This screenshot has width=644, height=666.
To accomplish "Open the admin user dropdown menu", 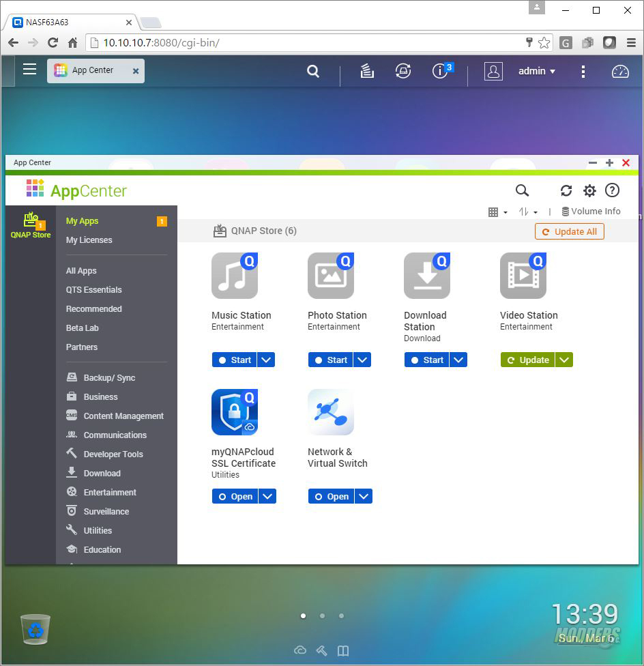I will click(x=537, y=71).
